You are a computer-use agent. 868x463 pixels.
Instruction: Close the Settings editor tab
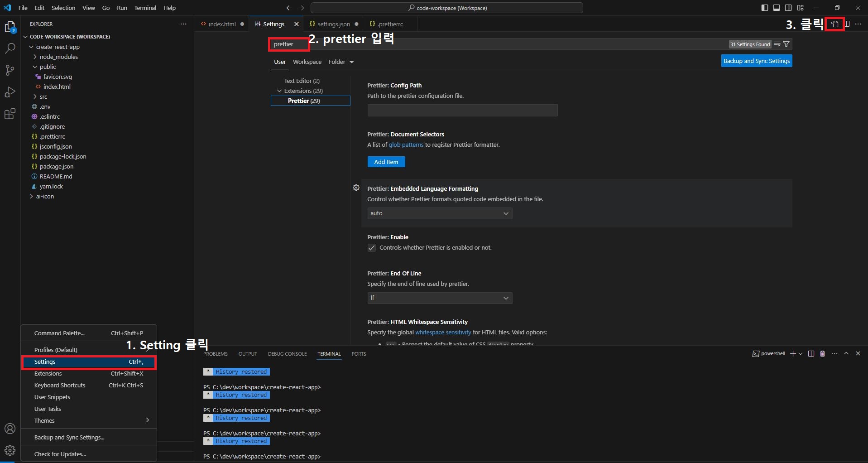coord(297,24)
